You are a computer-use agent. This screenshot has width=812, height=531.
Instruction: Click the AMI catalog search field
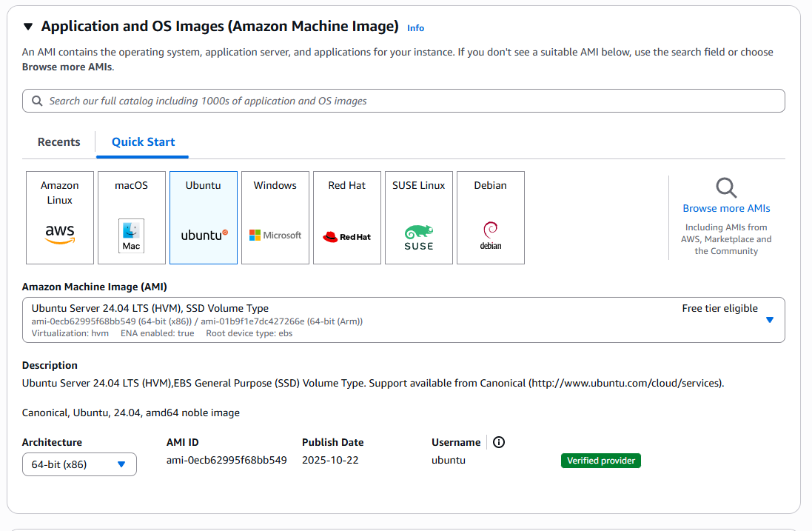coord(403,101)
